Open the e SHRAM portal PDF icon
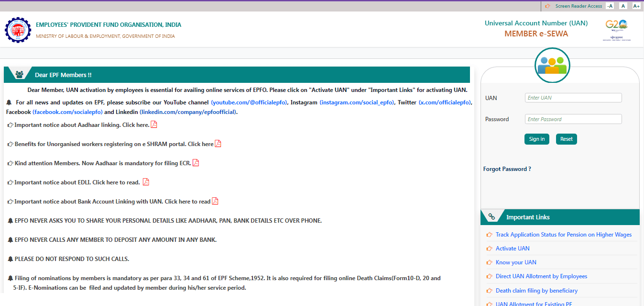The image size is (644, 306). click(x=218, y=144)
